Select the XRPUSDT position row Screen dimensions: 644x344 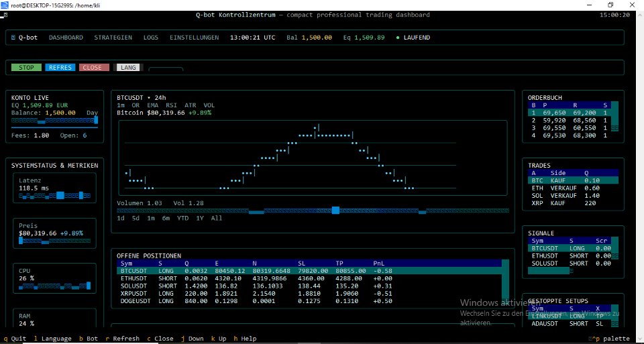click(x=309, y=294)
